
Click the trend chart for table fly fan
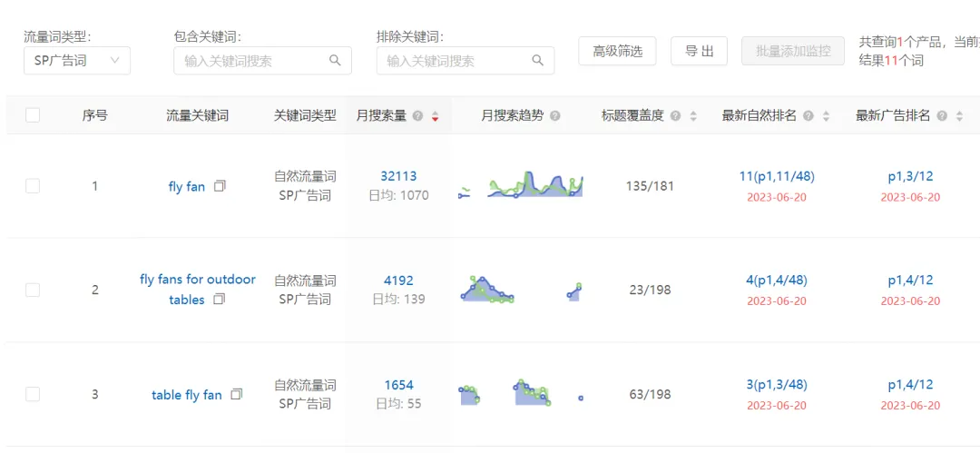point(521,392)
